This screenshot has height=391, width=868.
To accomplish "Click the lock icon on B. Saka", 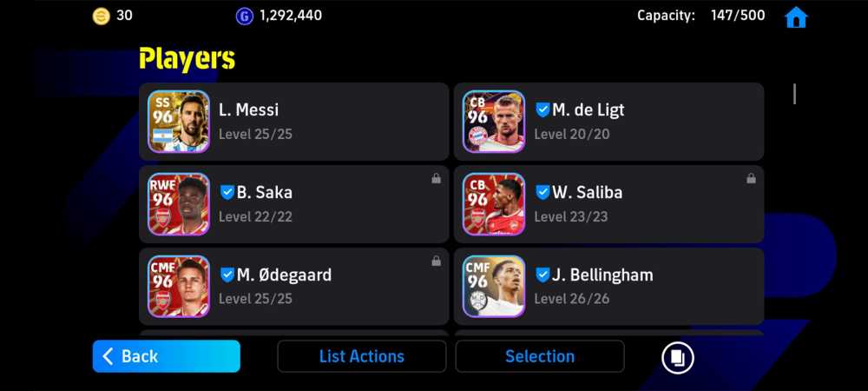I will click(437, 178).
